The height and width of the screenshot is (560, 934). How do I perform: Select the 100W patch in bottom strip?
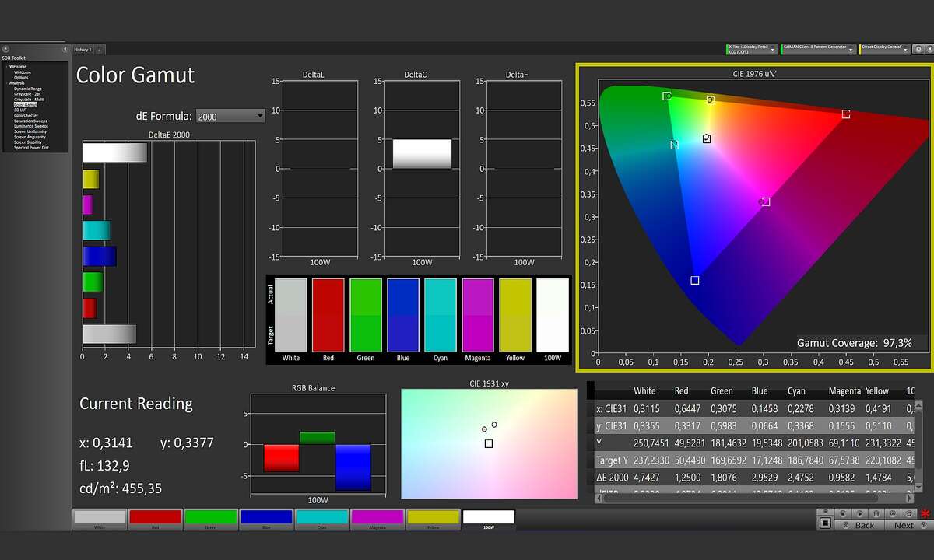coord(489,520)
